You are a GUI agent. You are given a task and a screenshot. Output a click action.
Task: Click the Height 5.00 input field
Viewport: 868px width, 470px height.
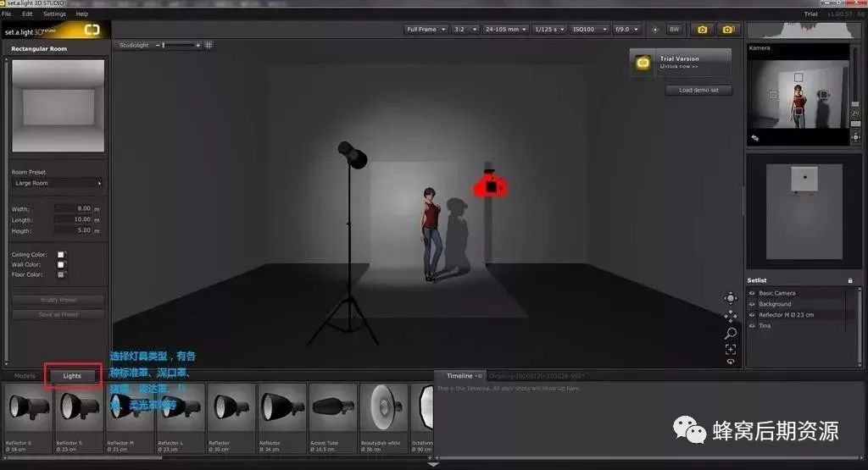[x=73, y=230]
